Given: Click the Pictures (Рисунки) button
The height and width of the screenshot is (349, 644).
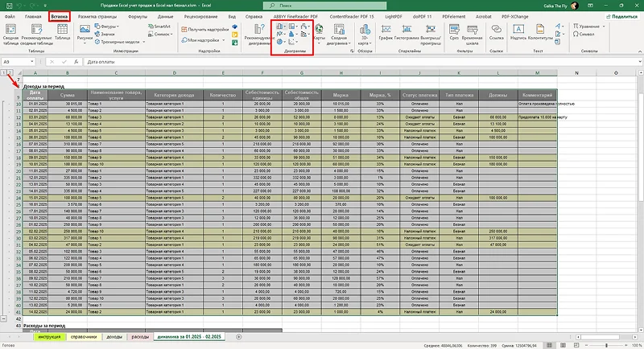Looking at the screenshot, I should pos(85,34).
